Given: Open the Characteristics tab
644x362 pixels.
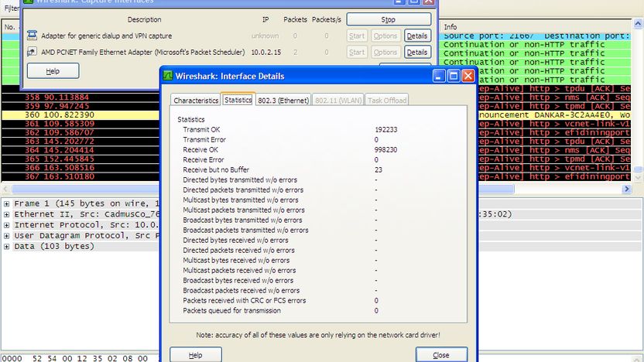Looking at the screenshot, I should (196, 100).
